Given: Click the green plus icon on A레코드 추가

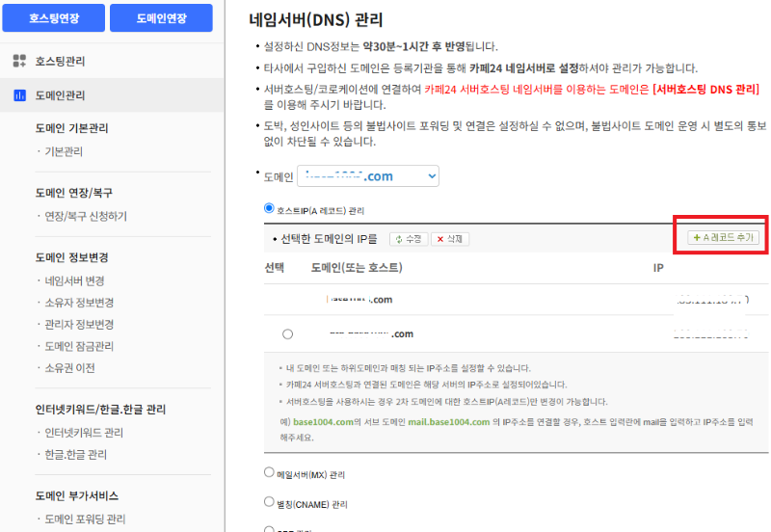Looking at the screenshot, I should coord(696,237).
